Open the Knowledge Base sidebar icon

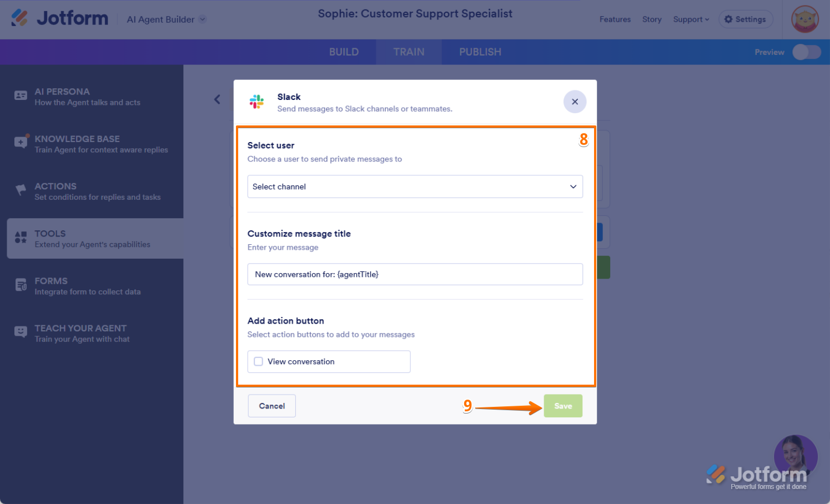point(21,143)
